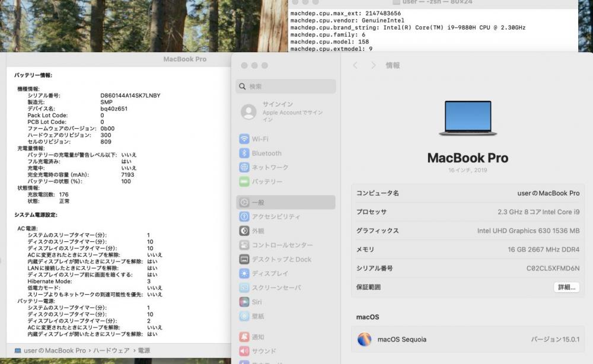The width and height of the screenshot is (593, 364).
Task: Select 一般 gear icon in sidebar
Action: coord(244,202)
